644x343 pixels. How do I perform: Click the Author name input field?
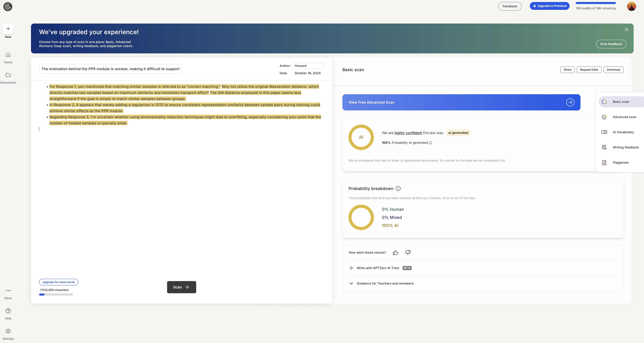[308, 66]
